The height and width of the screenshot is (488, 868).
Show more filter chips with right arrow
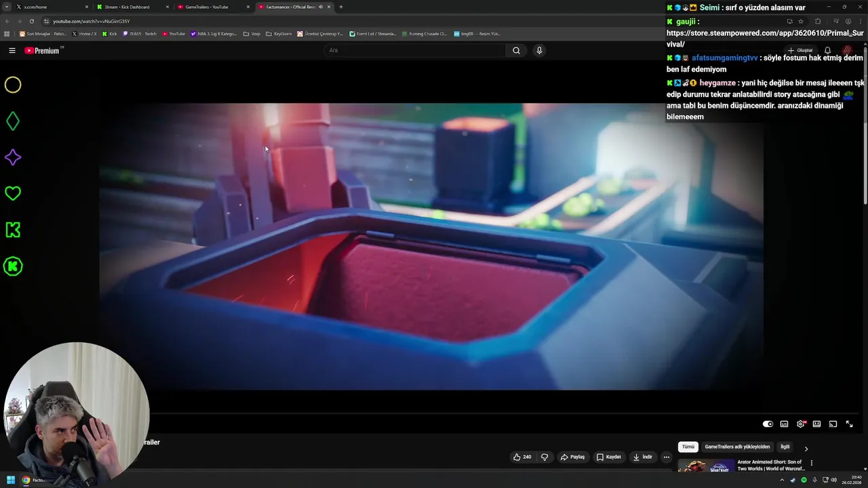[806, 448]
